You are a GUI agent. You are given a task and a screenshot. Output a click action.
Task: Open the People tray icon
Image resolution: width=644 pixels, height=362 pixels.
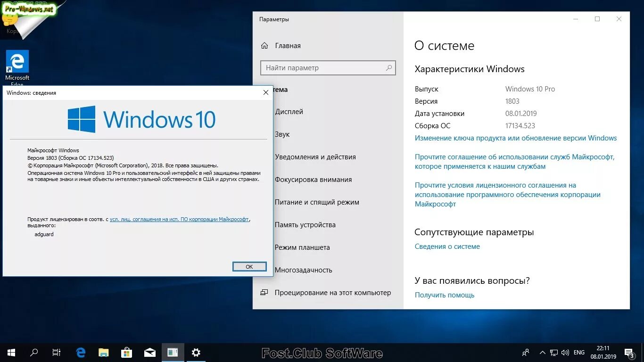(526, 352)
